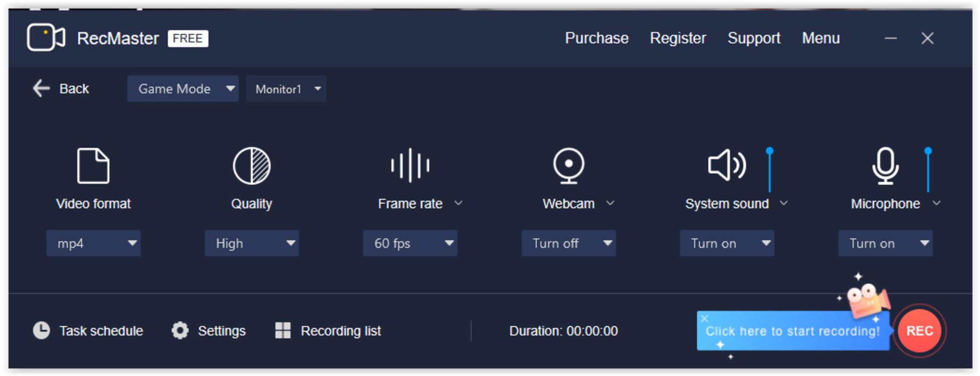The width and height of the screenshot is (980, 376).
Task: Click the Quality label
Action: [252, 204]
